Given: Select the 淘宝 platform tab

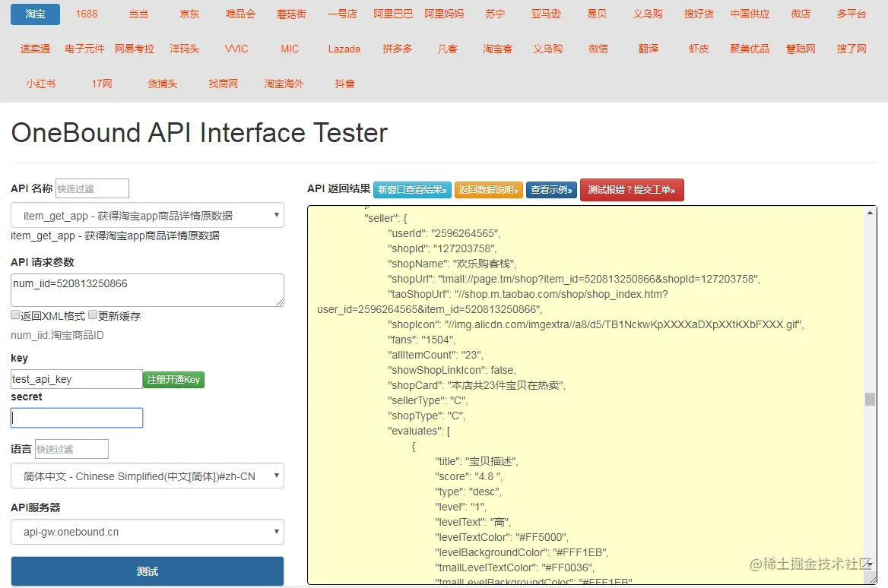Looking at the screenshot, I should pos(35,14).
